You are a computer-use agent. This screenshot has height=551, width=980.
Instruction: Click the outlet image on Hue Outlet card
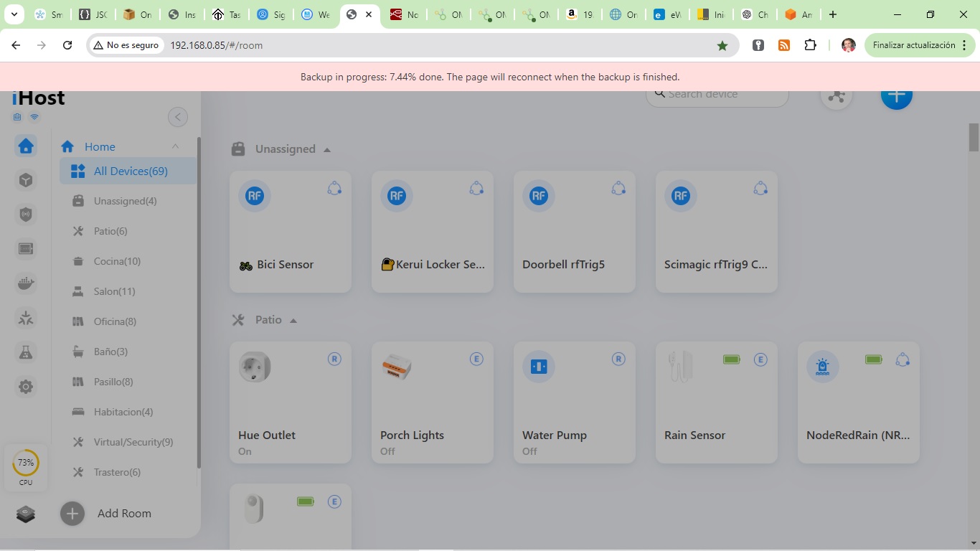(255, 367)
